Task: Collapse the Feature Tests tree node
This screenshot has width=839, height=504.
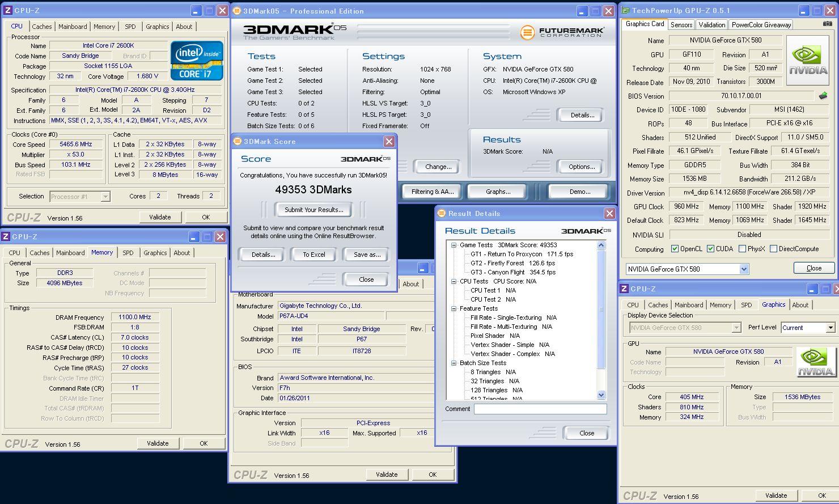Action: pyautogui.click(x=454, y=308)
